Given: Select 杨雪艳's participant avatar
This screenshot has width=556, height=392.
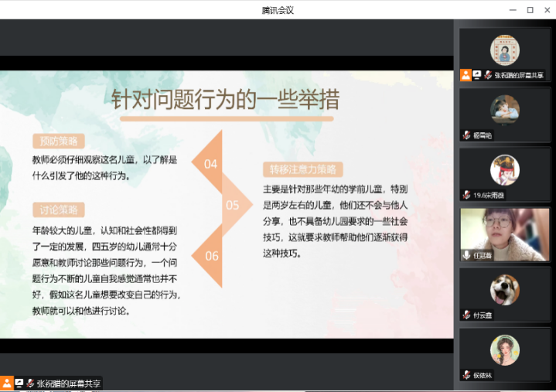Looking at the screenshot, I should [505, 109].
